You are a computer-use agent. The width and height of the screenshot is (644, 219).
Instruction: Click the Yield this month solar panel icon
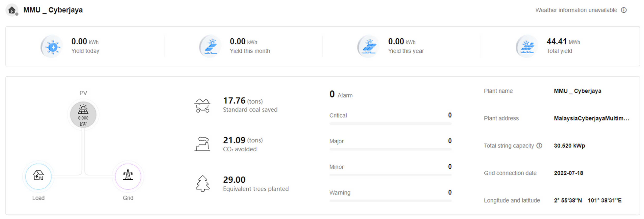click(211, 47)
